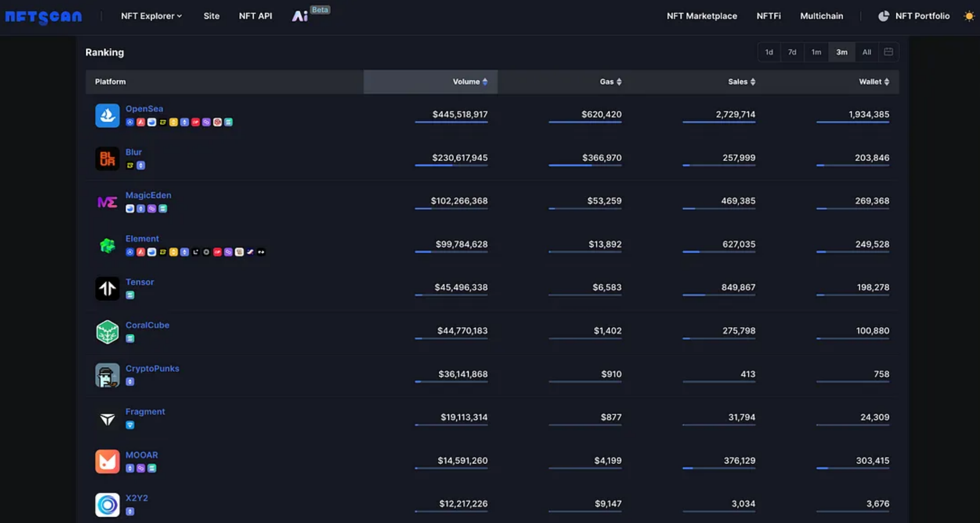This screenshot has height=523, width=980.
Task: Click the TON chain icon under Fragment
Action: [130, 425]
